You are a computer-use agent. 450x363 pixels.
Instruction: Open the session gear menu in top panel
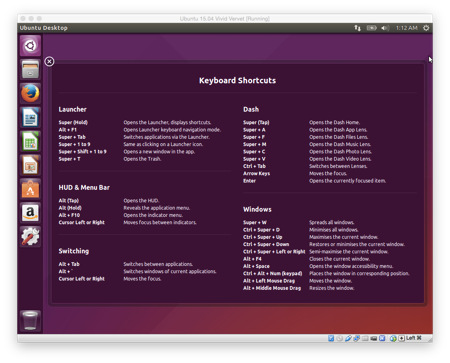coord(426,28)
